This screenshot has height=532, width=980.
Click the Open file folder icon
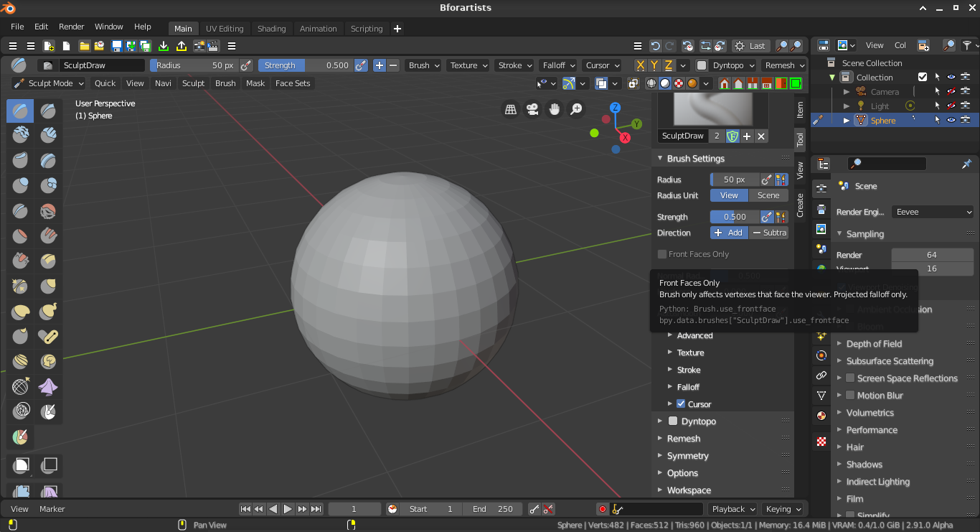pyautogui.click(x=84, y=46)
